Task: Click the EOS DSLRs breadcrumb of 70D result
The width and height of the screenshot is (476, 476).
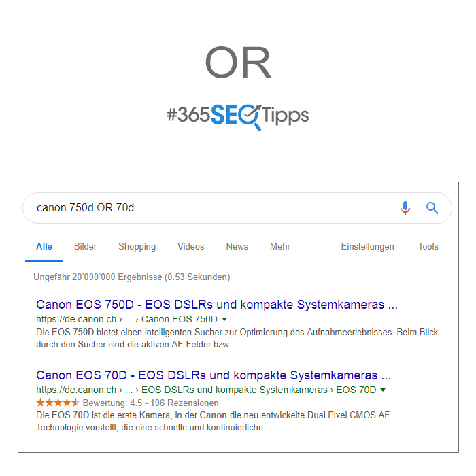Action: [x=235, y=390]
